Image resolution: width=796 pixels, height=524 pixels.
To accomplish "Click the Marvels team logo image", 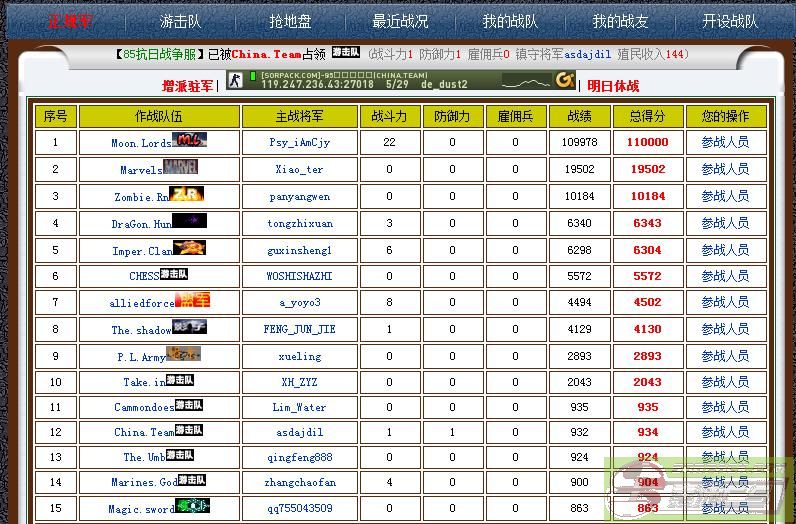I will 180,168.
